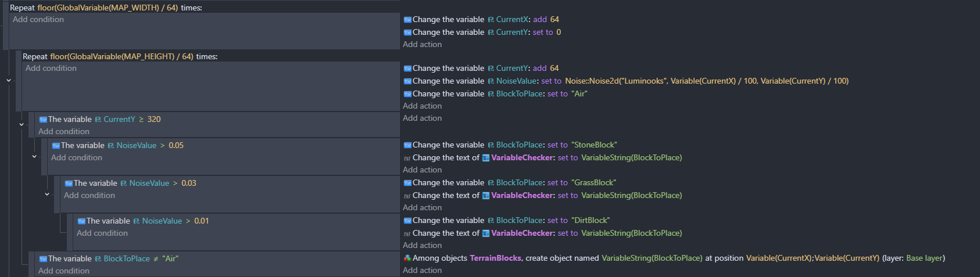980x277 pixels.
Task: Add condition to the MAP_WIDTH repeat event
Action: (38, 20)
